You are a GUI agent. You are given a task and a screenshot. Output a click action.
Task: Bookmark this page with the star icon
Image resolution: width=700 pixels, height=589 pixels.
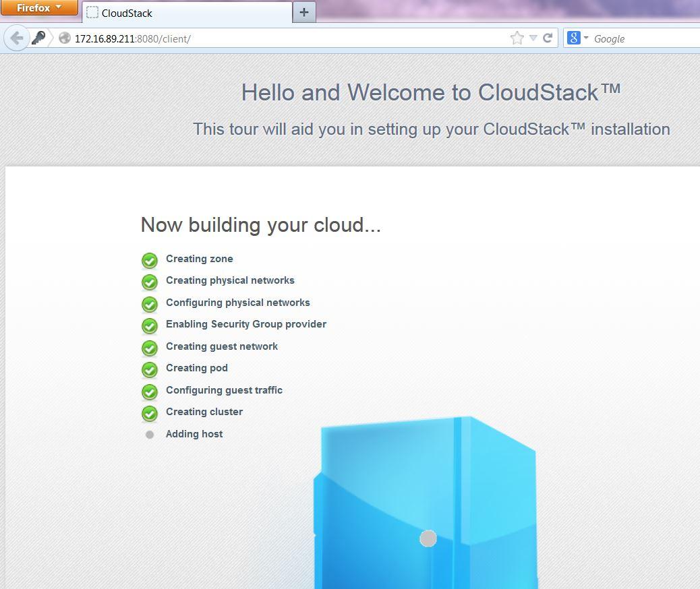coord(517,38)
